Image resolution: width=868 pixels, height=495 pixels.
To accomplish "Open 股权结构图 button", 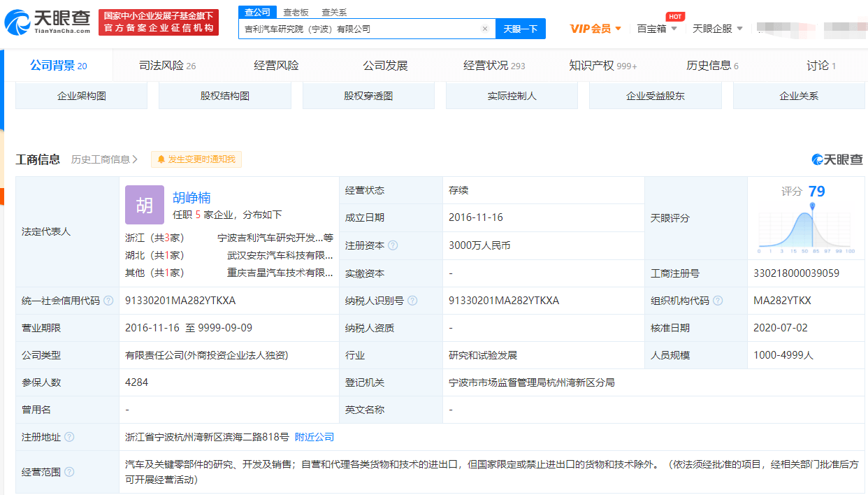I will click(x=225, y=96).
